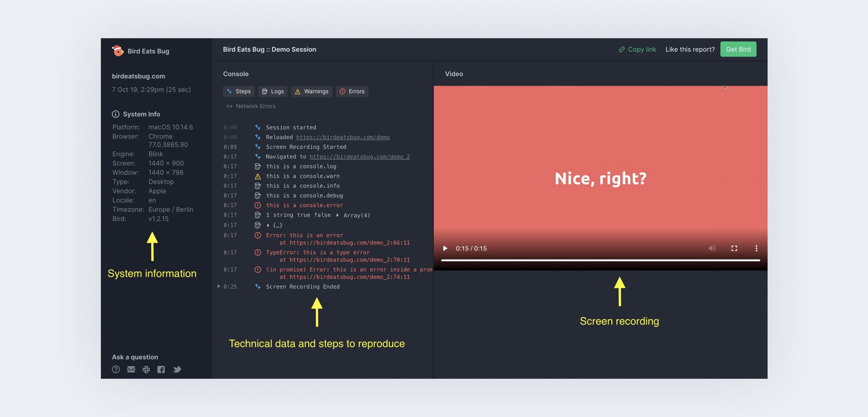Screen dimensions: 868x417
Task: Toggle the Logs console filter
Action: (x=273, y=91)
